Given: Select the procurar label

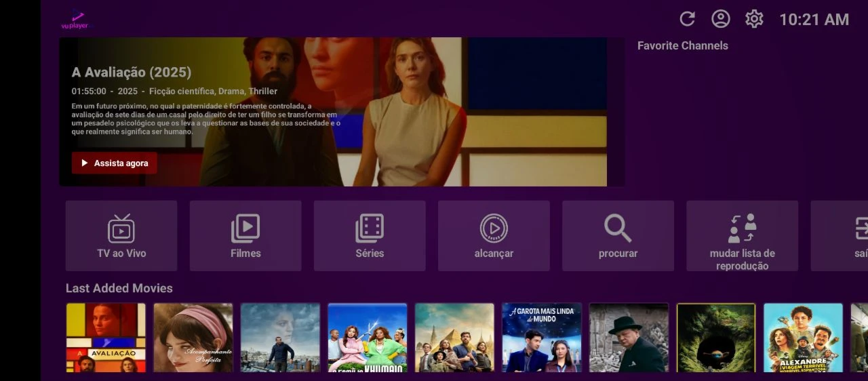Looking at the screenshot, I should point(618,254).
